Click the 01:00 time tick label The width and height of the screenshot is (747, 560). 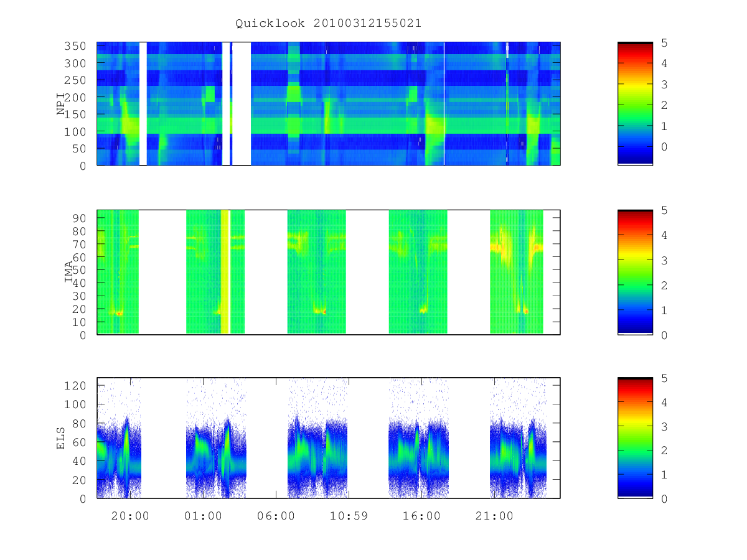203,516
